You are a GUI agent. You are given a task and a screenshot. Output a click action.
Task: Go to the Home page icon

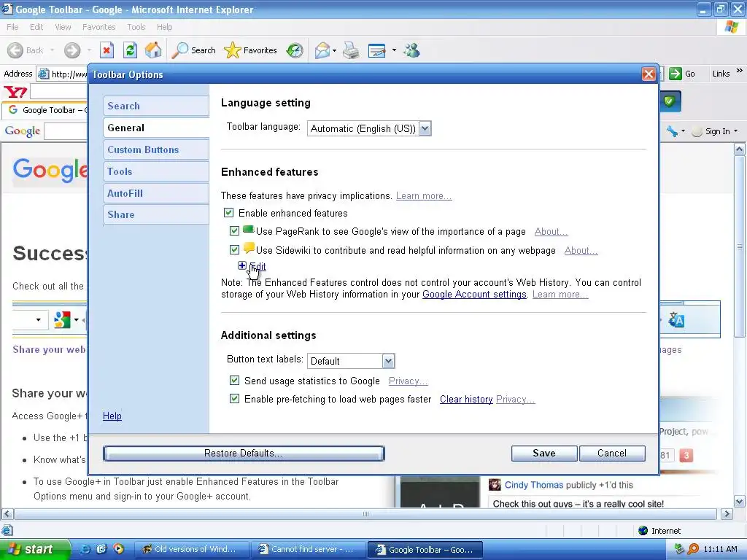(153, 50)
